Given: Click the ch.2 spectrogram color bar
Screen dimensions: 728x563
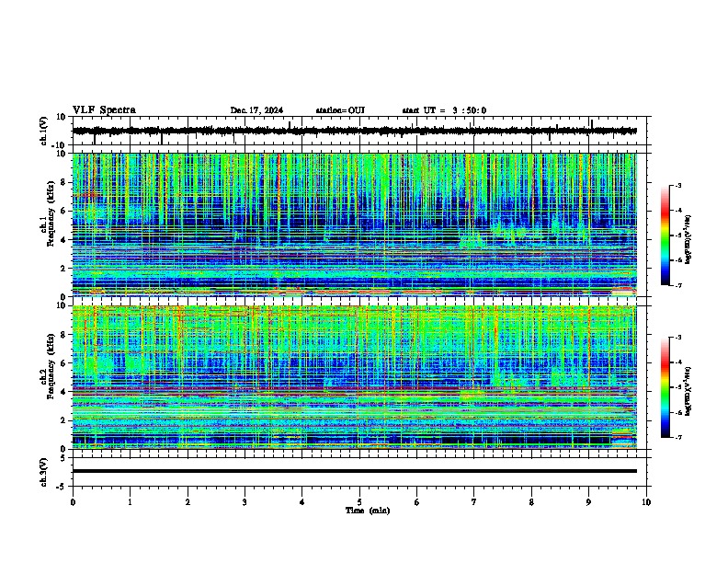Looking at the screenshot, I should (665, 387).
